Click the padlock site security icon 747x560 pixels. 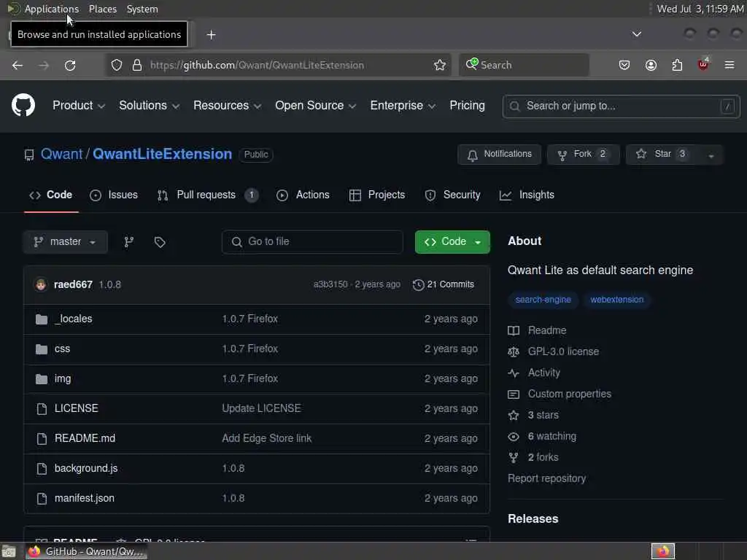point(137,65)
